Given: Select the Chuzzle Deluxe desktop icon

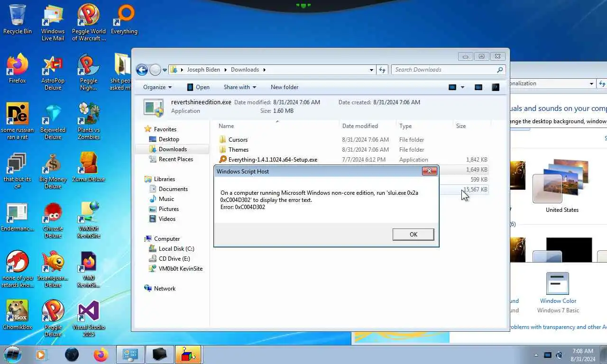Looking at the screenshot, I should pos(53,220).
